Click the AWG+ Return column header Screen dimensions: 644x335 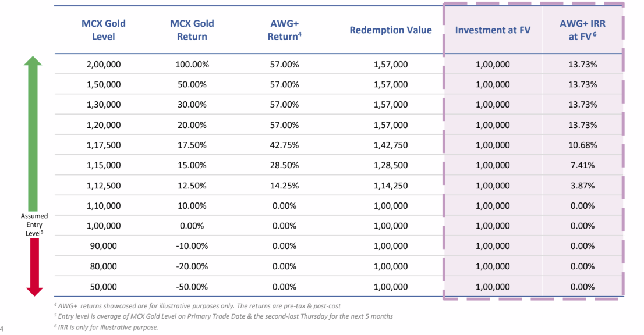coord(284,30)
